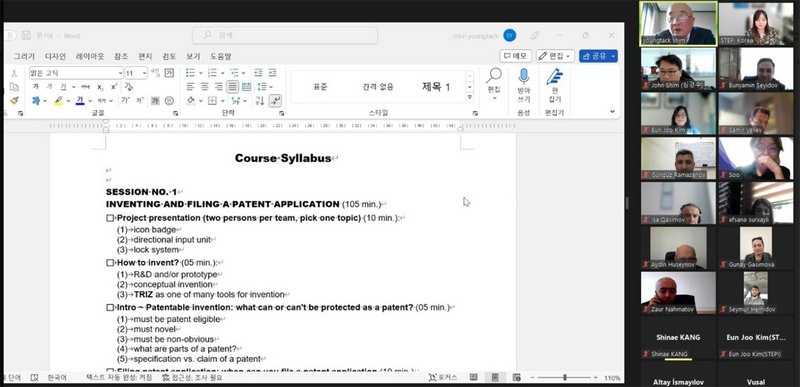Click youngtack shim's video thumbnail

678,24
